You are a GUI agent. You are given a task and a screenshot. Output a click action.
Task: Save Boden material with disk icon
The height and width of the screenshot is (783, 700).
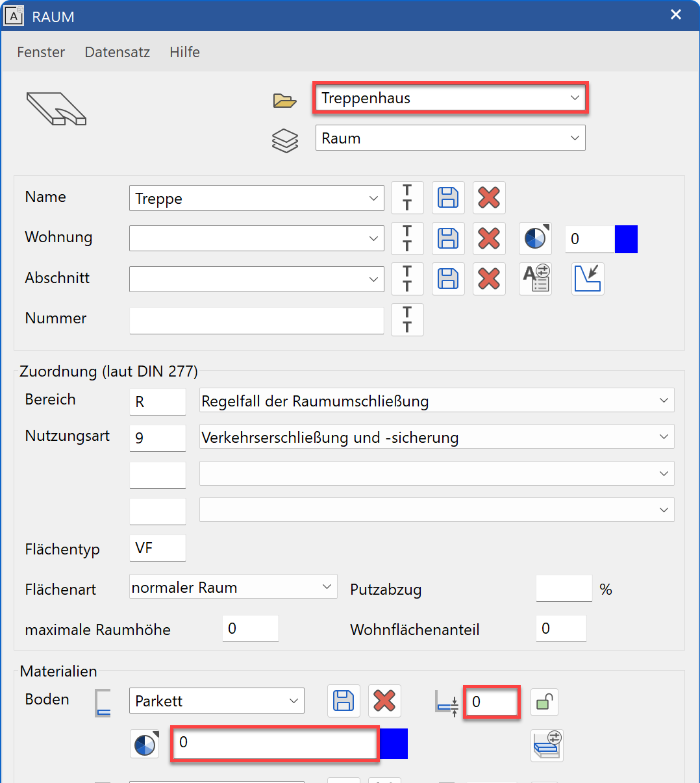coord(344,701)
